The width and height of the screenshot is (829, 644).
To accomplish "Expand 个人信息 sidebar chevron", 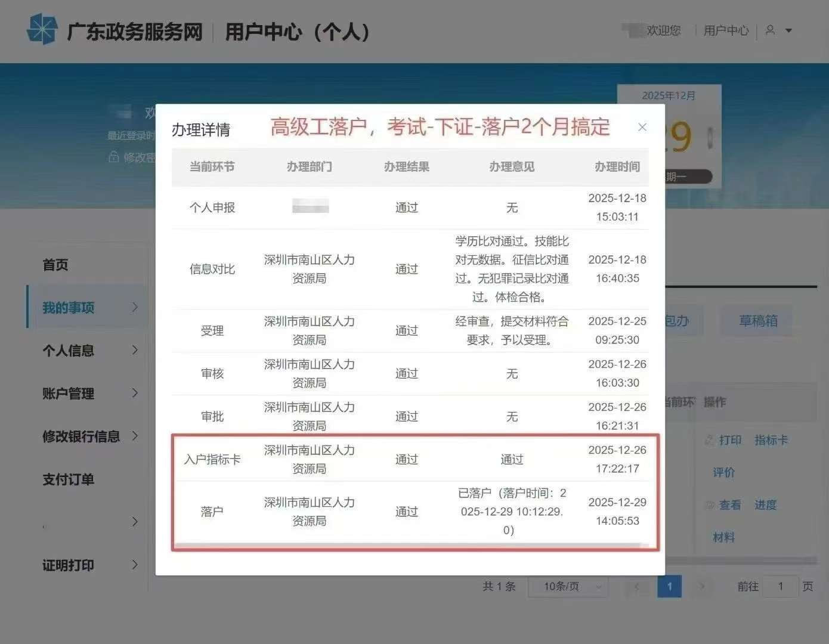I will [x=135, y=350].
